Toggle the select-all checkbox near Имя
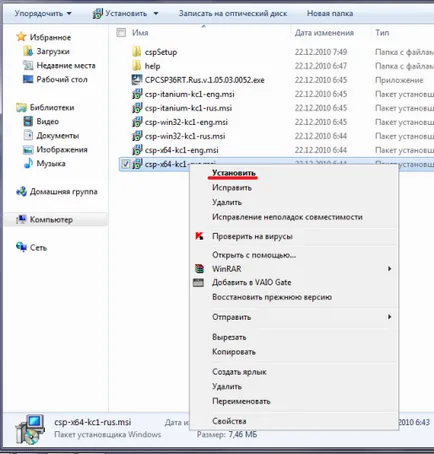434x454 pixels. pyautogui.click(x=121, y=33)
